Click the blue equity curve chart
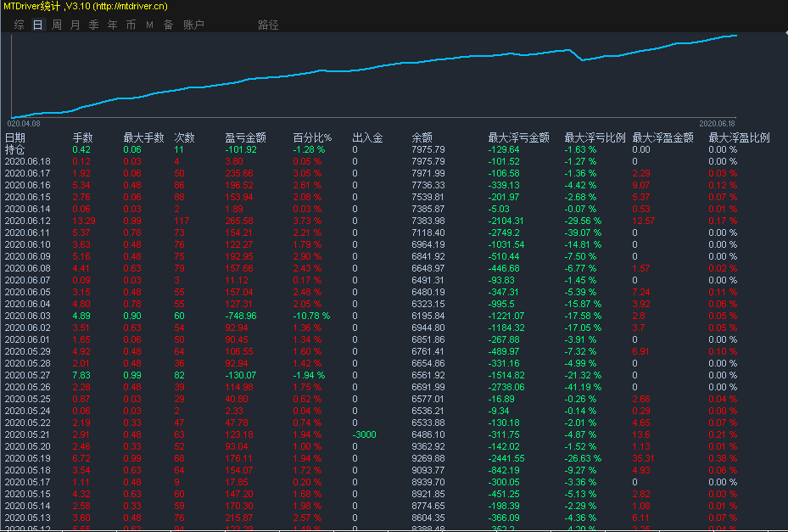Viewport: 788px width, 532px height. tap(374, 76)
